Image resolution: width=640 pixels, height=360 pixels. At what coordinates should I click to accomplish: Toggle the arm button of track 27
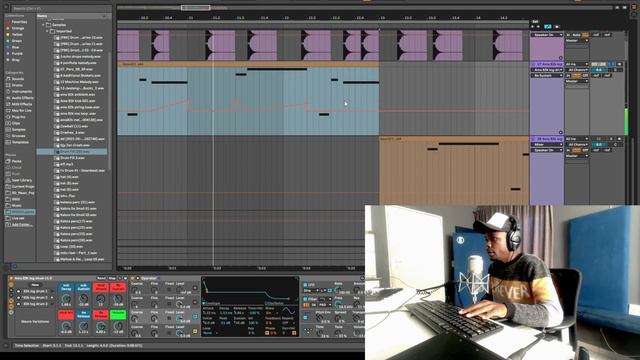tap(620, 64)
